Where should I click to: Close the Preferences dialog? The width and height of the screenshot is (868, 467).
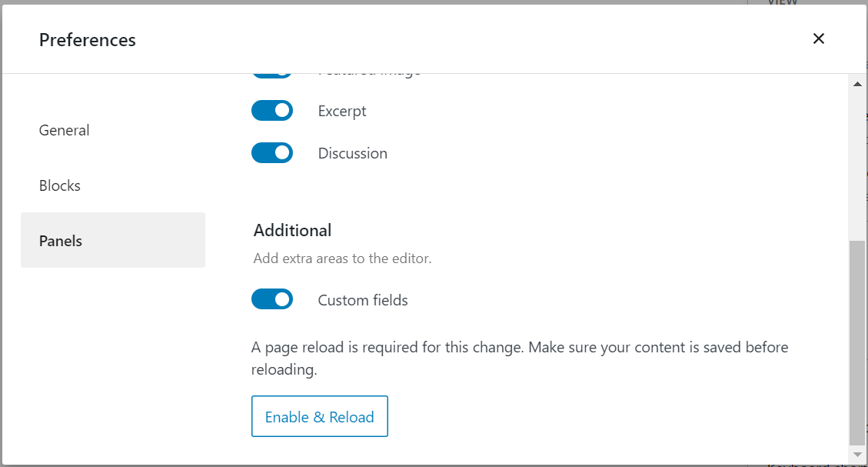[819, 38]
